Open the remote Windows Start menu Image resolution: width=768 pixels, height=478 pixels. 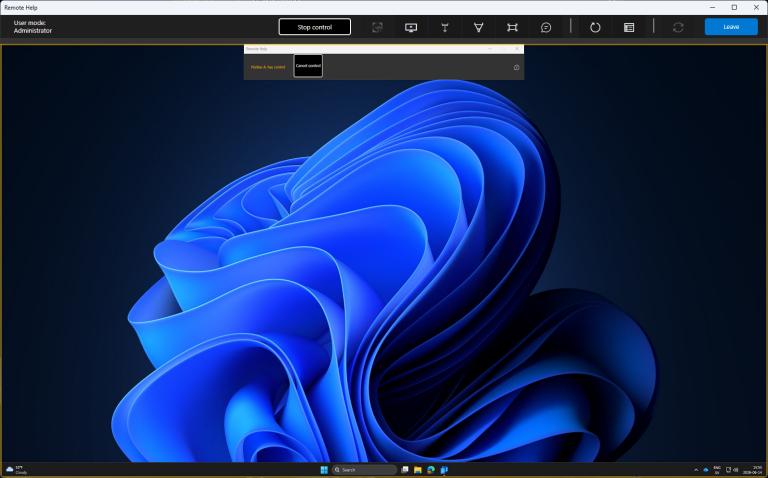click(324, 470)
